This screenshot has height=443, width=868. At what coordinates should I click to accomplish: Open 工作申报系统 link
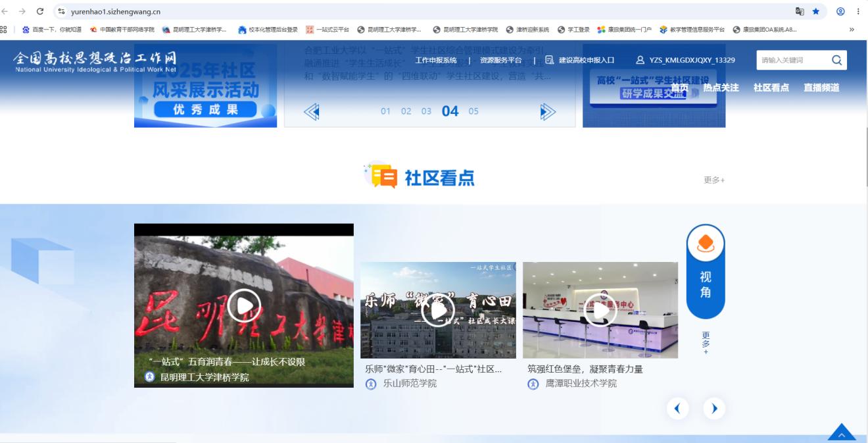point(436,60)
